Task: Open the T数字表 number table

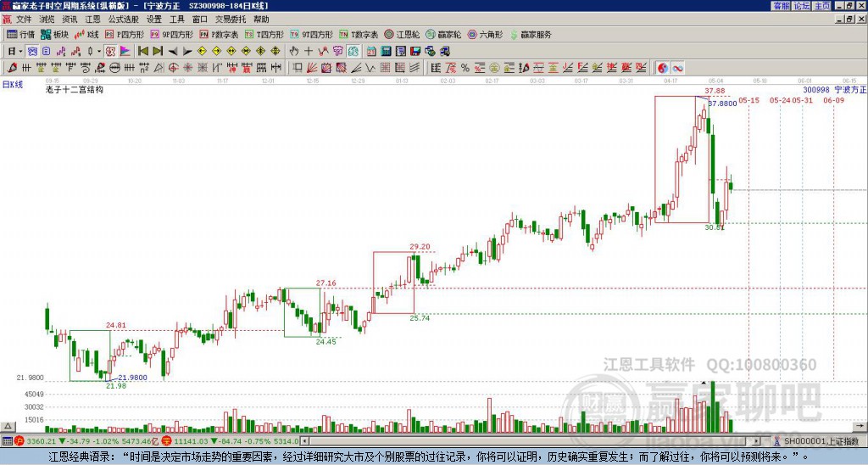Action: pos(359,34)
